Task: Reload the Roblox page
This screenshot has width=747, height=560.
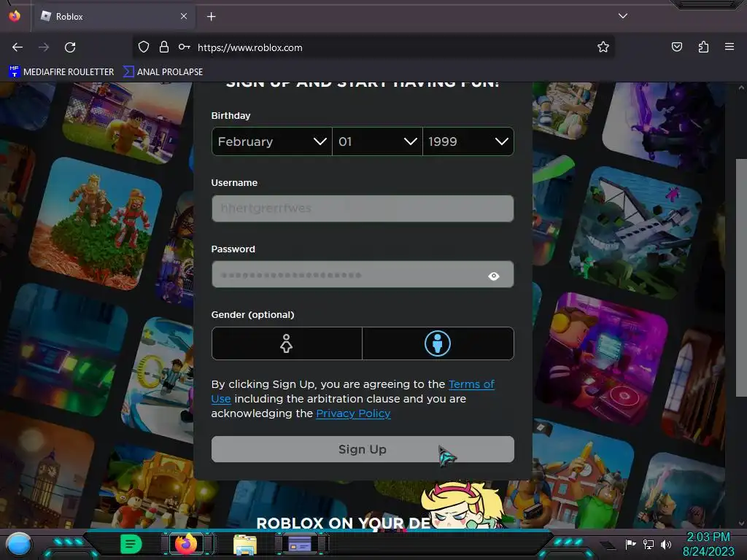Action: tap(70, 47)
